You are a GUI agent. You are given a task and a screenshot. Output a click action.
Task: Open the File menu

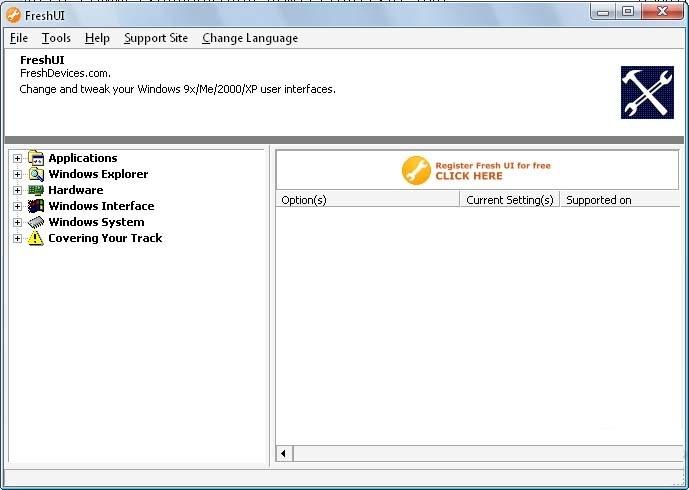19,38
